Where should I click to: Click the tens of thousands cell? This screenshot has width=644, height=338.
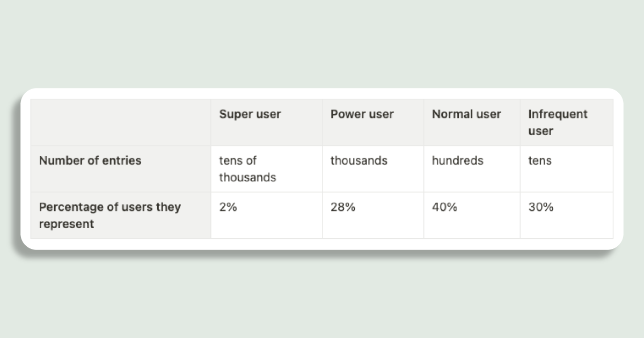247,169
